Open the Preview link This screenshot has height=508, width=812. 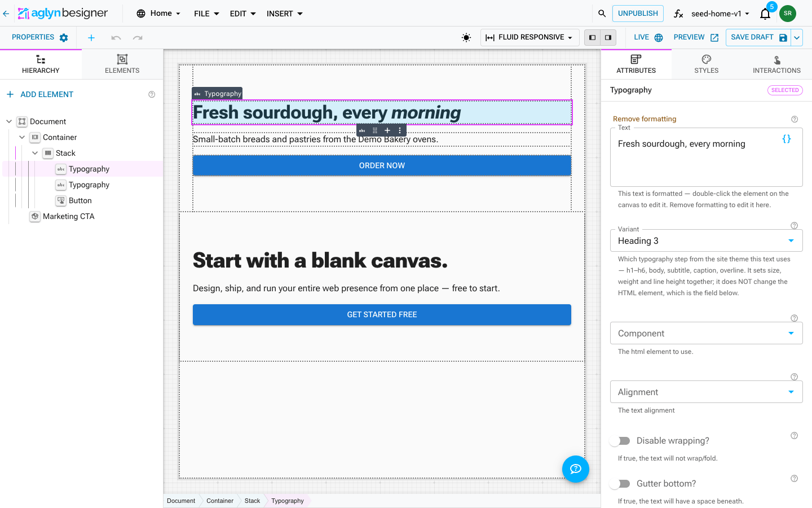(x=696, y=37)
